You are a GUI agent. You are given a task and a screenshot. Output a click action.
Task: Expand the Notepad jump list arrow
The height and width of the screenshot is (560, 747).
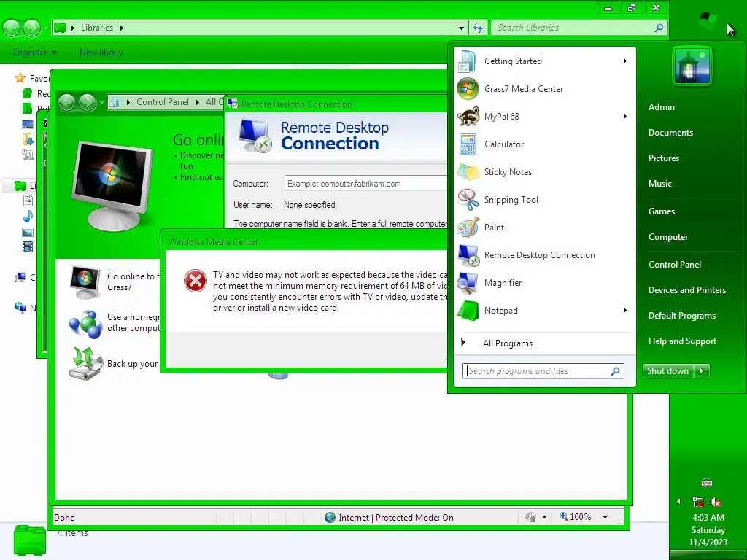(x=624, y=311)
